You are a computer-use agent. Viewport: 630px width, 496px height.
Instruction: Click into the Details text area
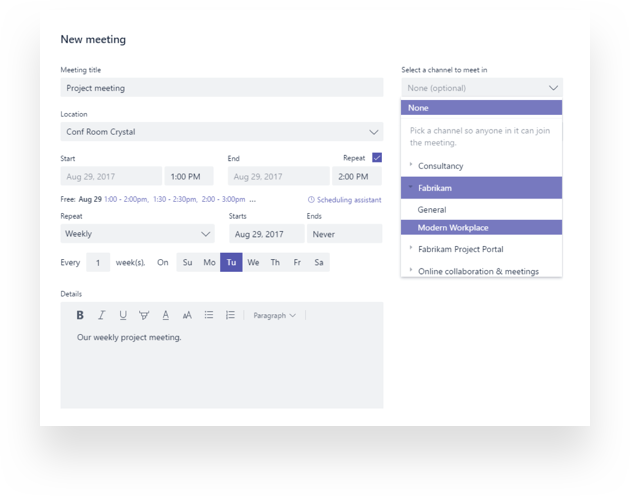pos(222,368)
